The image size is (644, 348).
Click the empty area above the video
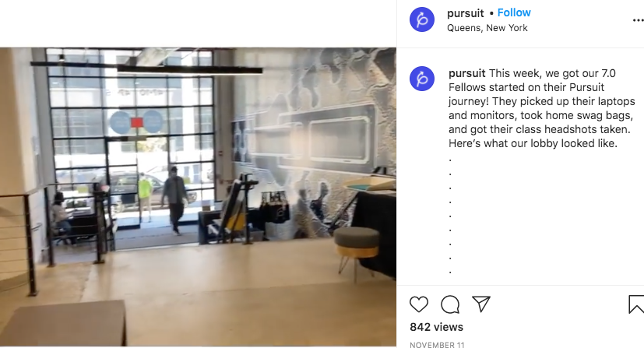pyautogui.click(x=198, y=23)
